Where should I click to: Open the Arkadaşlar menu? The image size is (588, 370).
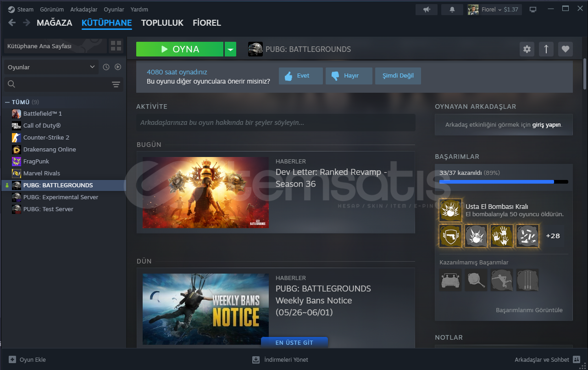click(84, 9)
